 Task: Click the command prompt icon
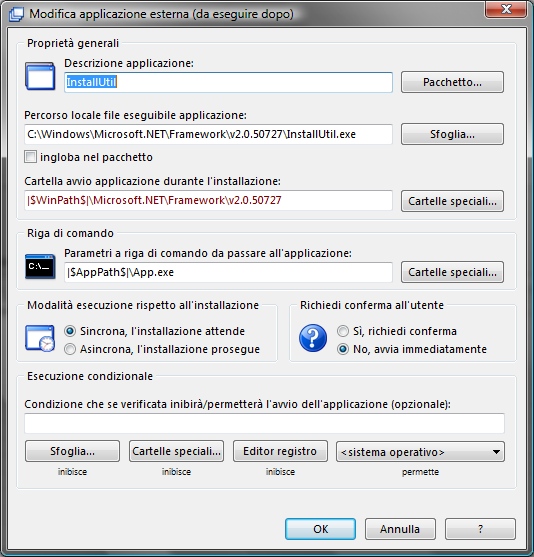40,266
